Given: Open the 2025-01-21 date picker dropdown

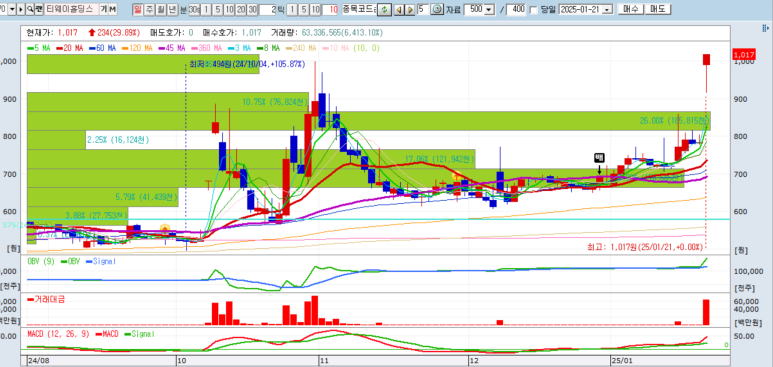Looking at the screenshot, I should [x=607, y=9].
